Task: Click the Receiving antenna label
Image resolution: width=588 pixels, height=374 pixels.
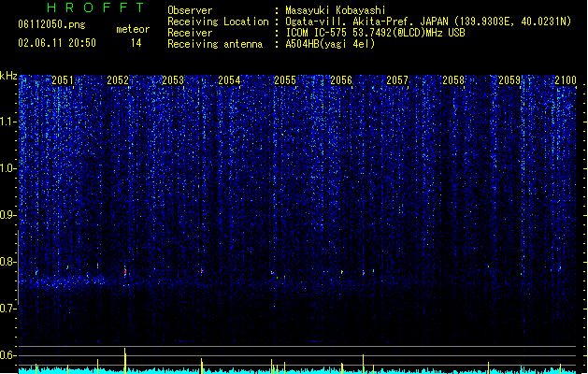Action: click(215, 44)
